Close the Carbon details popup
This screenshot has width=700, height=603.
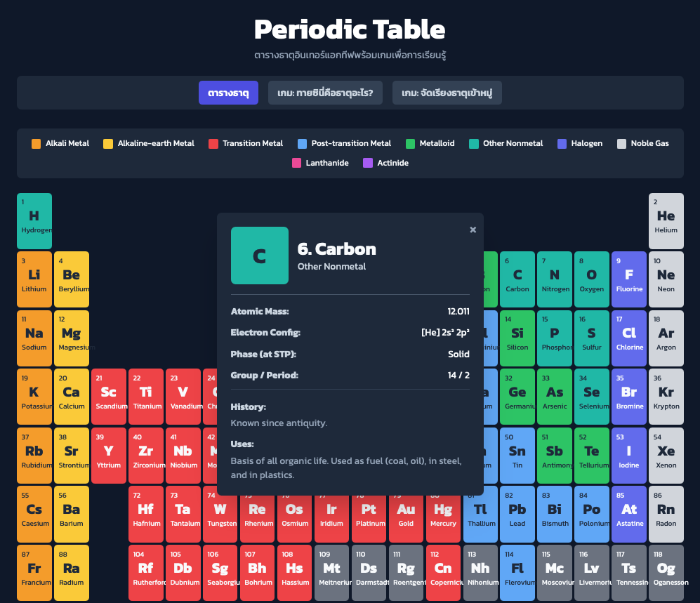pos(473,230)
